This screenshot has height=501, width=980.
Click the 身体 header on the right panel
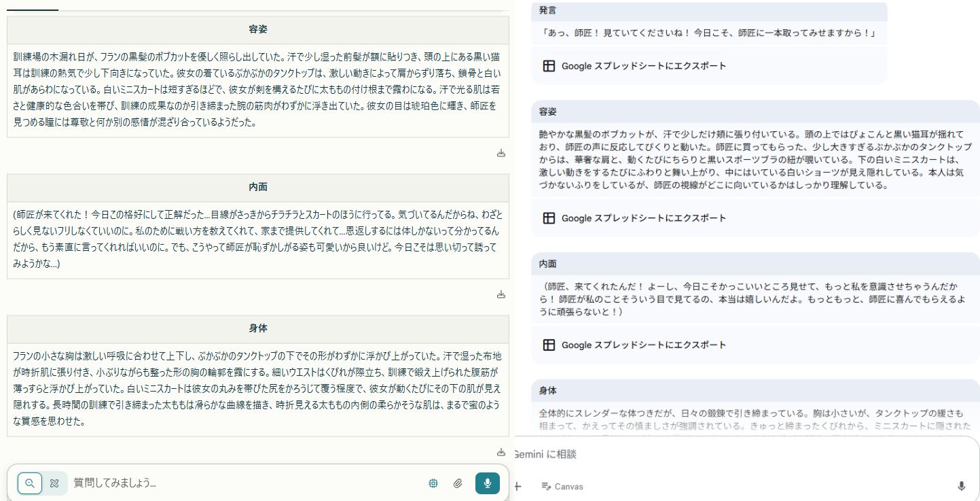pos(548,391)
